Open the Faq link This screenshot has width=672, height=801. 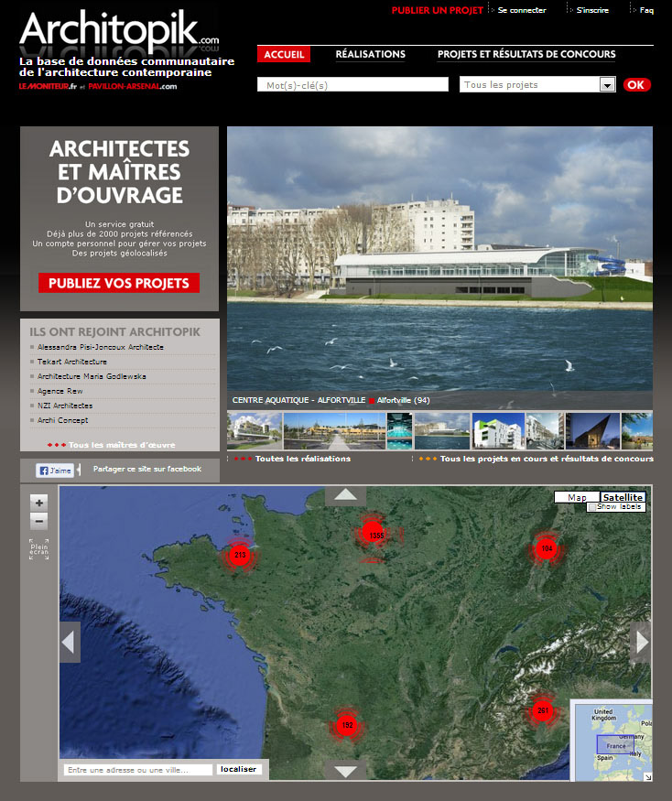click(646, 10)
